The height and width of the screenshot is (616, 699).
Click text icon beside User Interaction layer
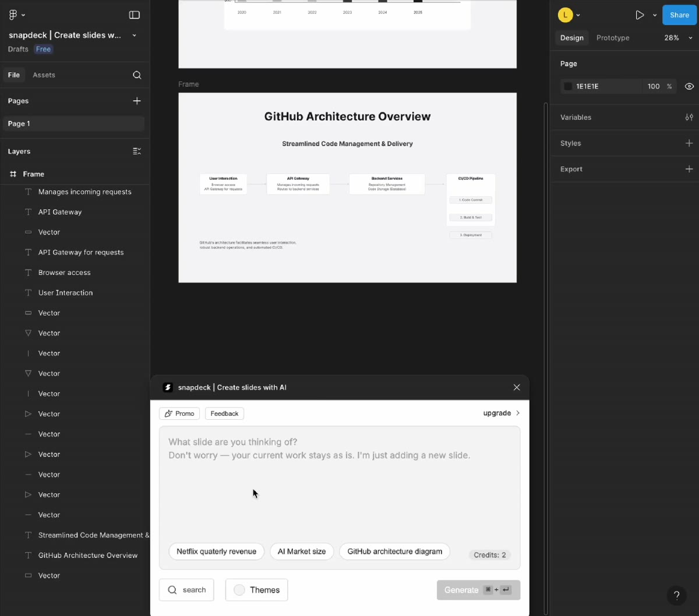point(28,293)
